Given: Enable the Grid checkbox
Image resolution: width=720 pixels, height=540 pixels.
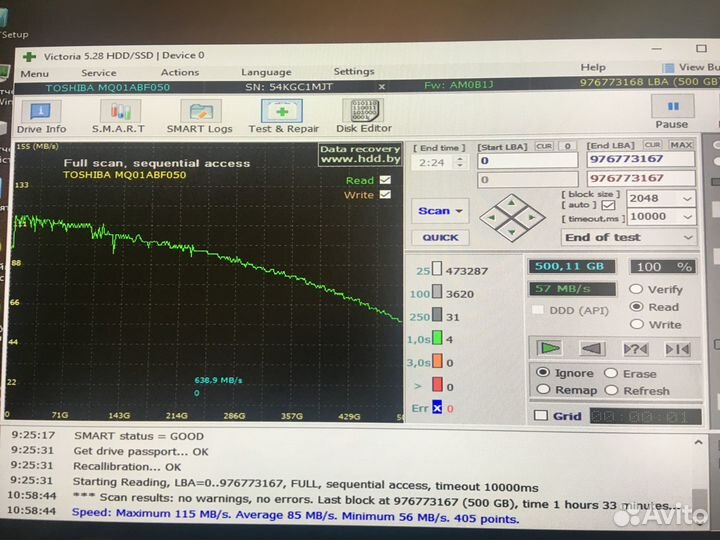Looking at the screenshot, I should pos(541,416).
